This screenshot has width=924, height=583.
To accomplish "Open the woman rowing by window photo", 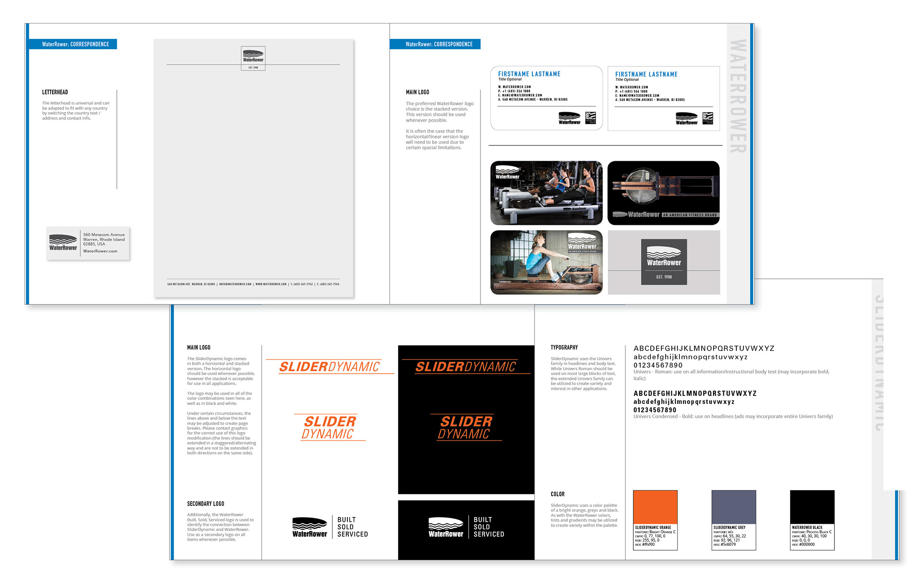I will pyautogui.click(x=546, y=262).
